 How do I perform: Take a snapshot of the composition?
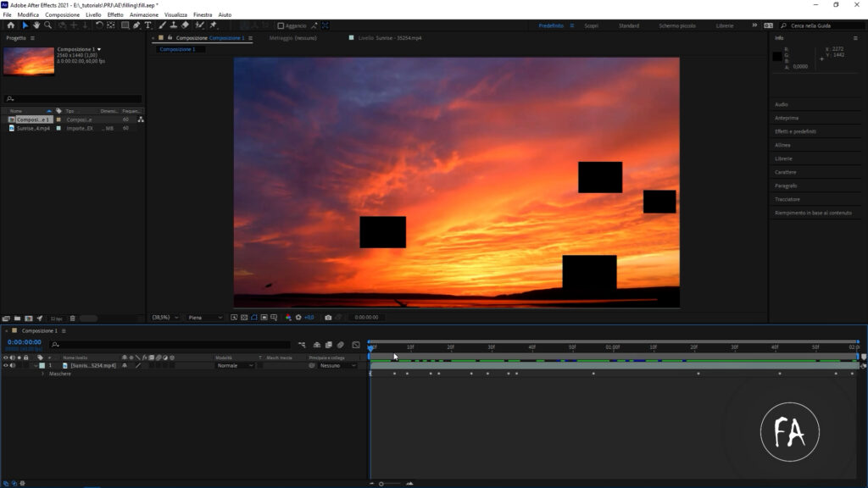pos(329,319)
